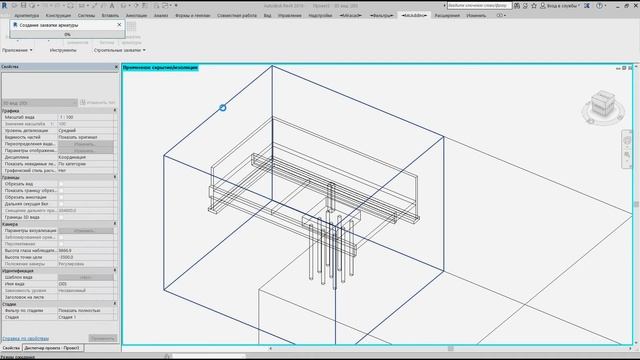Click the Phase Filter value field

tap(86, 310)
